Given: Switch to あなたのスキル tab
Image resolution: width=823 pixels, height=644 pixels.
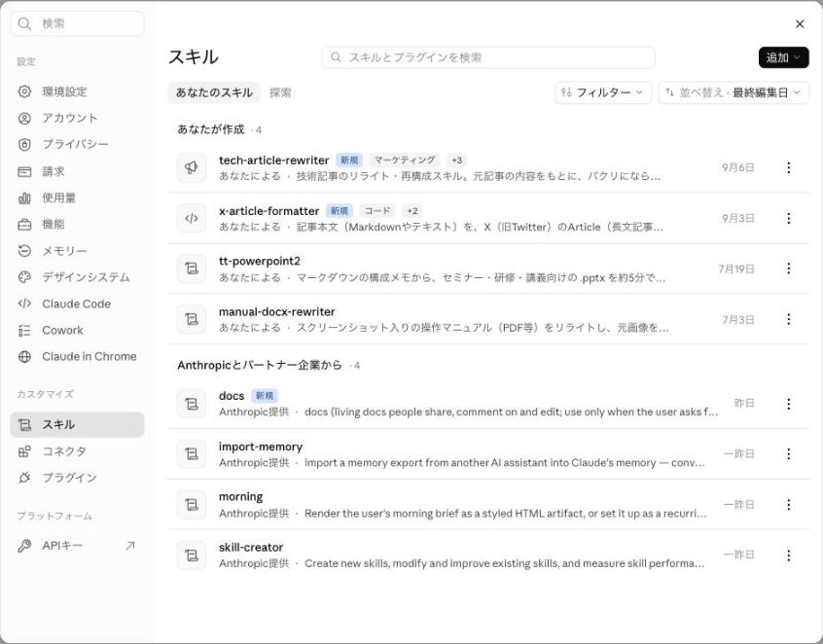Looking at the screenshot, I should click(214, 92).
